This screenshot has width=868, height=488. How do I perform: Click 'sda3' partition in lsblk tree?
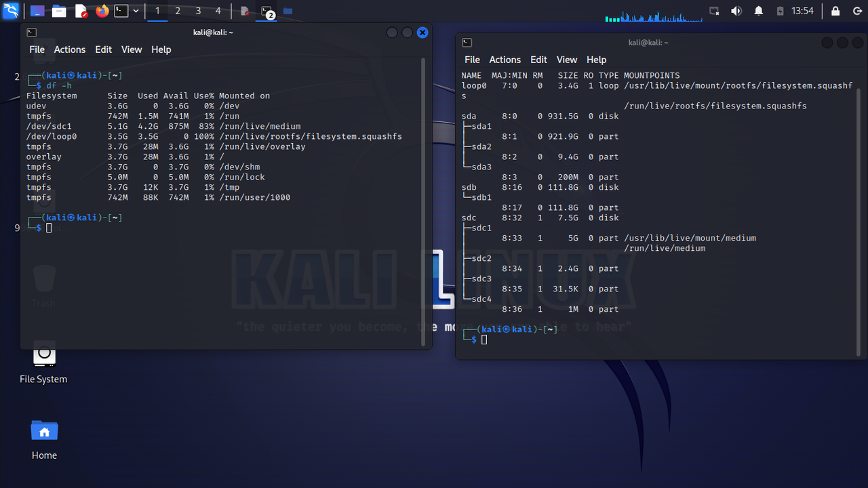[x=481, y=167]
